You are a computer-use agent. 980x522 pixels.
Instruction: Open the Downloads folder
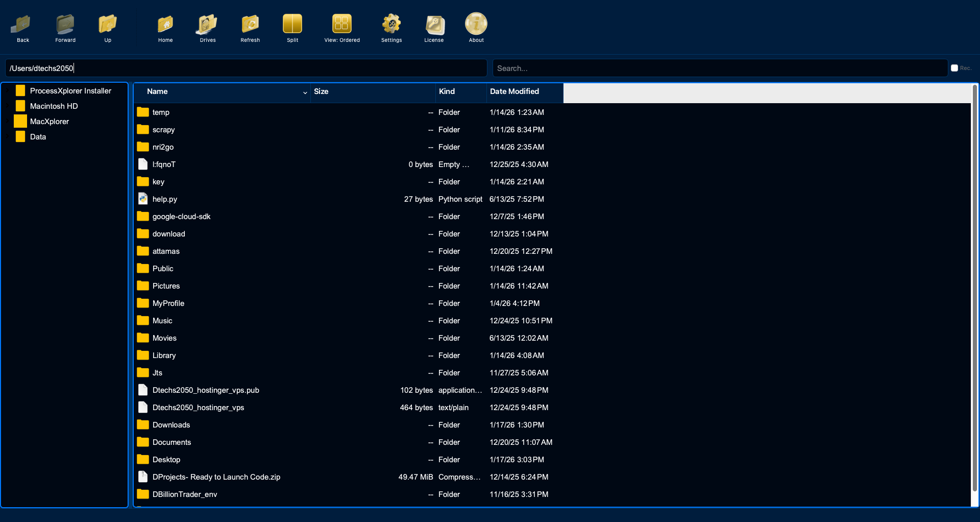(171, 424)
